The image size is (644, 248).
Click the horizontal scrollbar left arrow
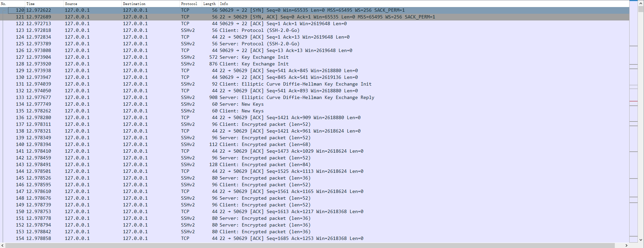[3, 245]
